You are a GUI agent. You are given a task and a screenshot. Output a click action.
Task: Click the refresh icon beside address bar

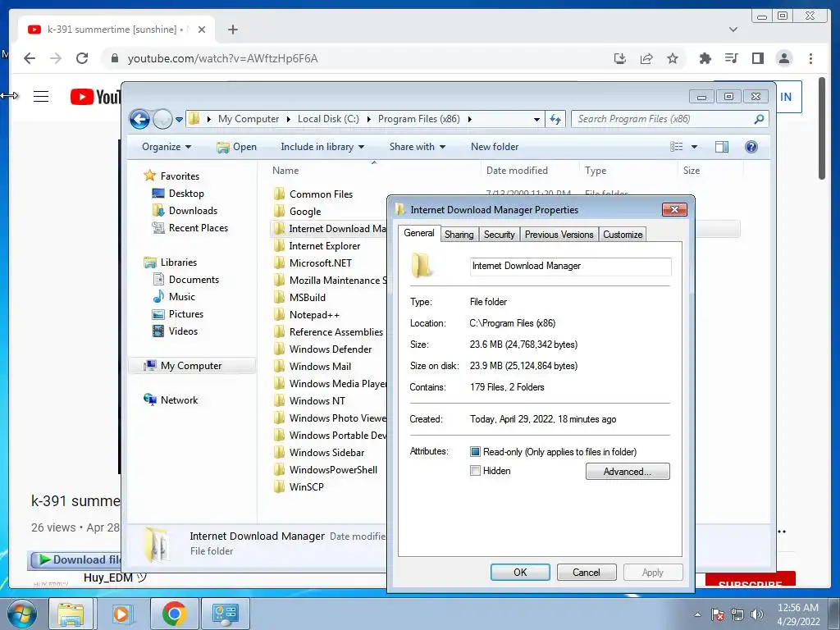click(x=555, y=119)
